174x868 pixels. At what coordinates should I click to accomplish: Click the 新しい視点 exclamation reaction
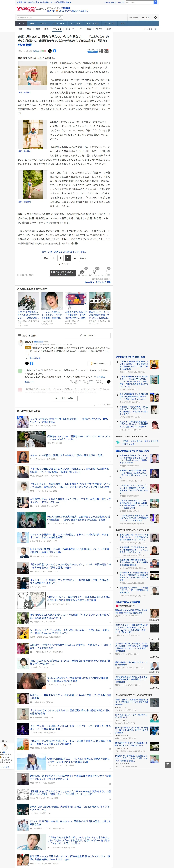(106, 272)
